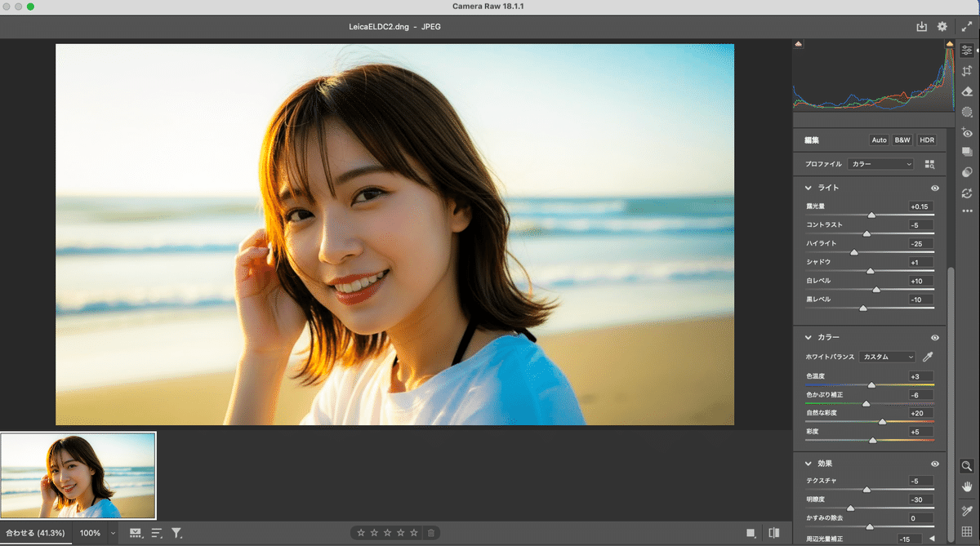Select the Healing eraser tool
Viewport: 980px width, 546px height.
(967, 91)
